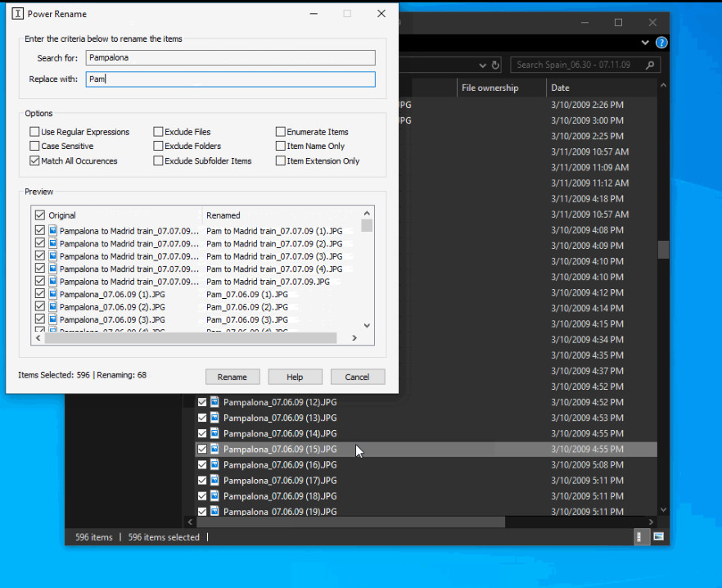The height and width of the screenshot is (588, 722).
Task: Click the Power Rename title bar icon
Action: coord(17,14)
